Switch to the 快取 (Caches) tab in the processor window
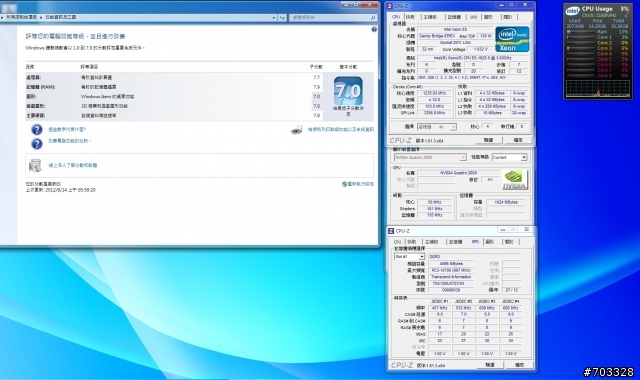640x380 pixels. pyautogui.click(x=410, y=17)
